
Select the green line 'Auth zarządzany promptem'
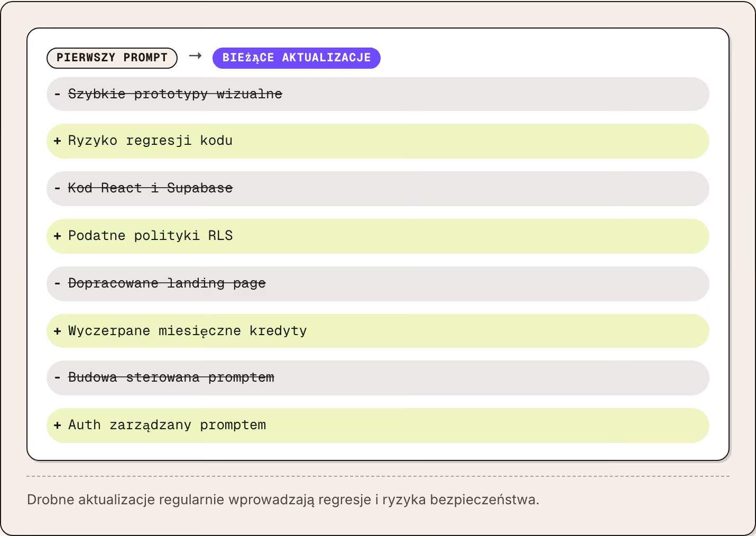point(378,426)
